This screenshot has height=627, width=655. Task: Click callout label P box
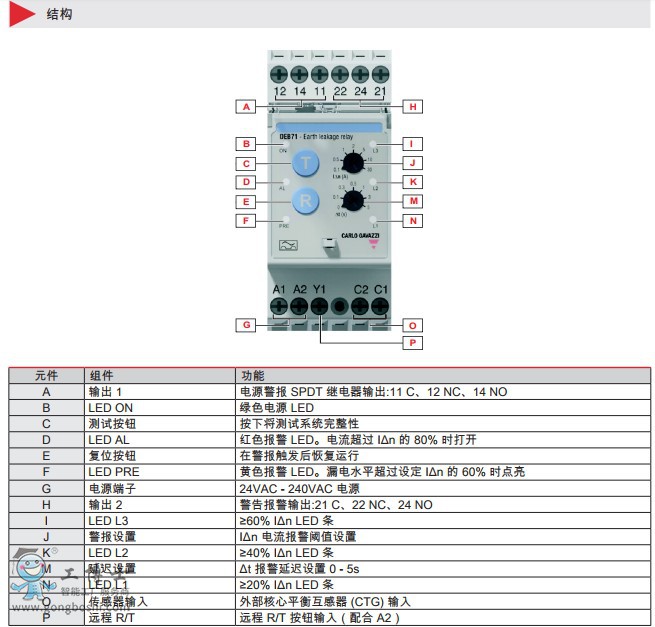410,343
